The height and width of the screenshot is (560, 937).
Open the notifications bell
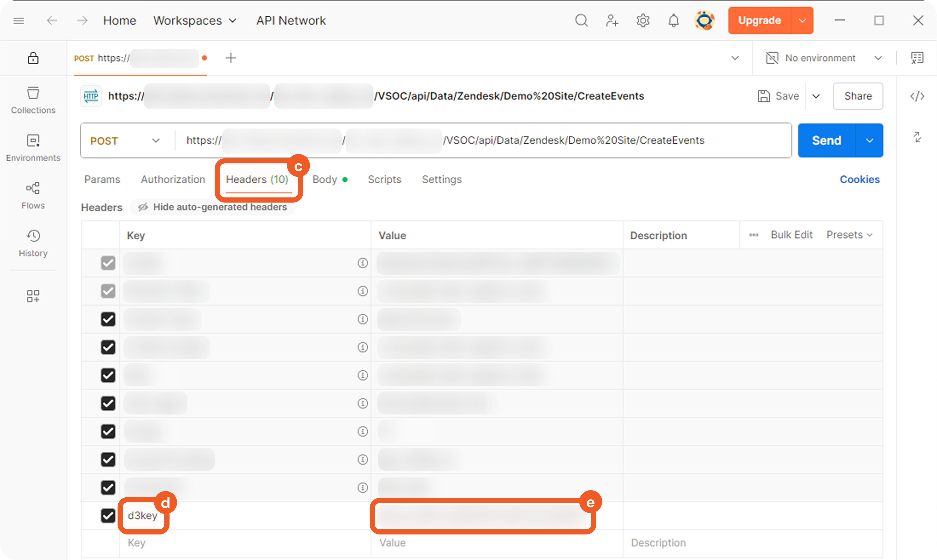(673, 20)
